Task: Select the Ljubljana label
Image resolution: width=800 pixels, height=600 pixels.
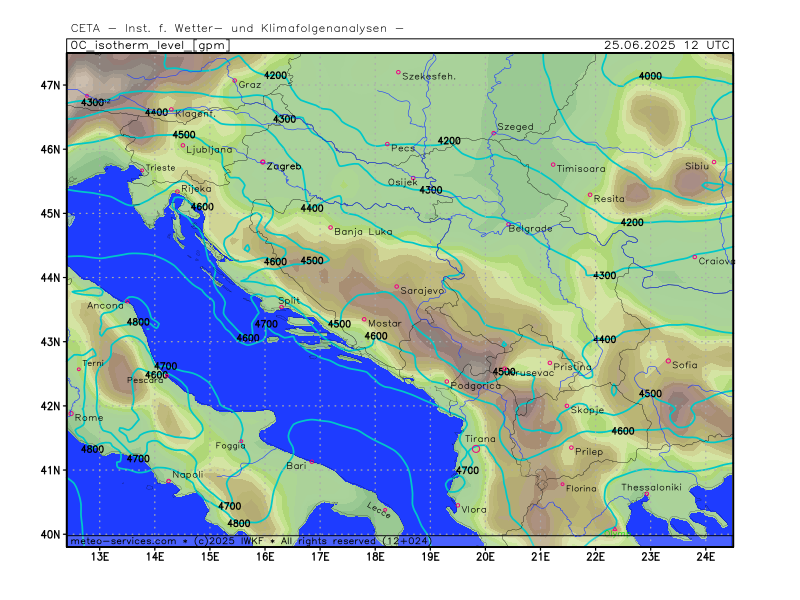Action: [209, 149]
